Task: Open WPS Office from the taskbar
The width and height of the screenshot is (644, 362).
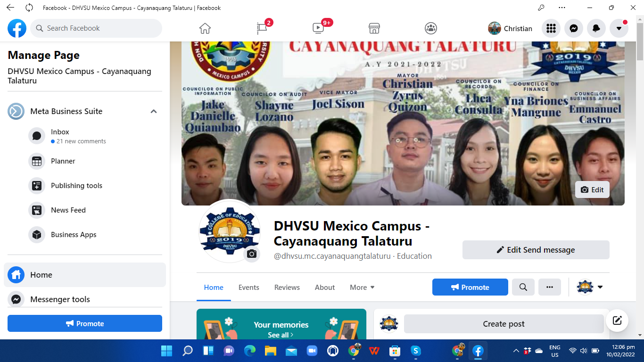Action: click(374, 351)
